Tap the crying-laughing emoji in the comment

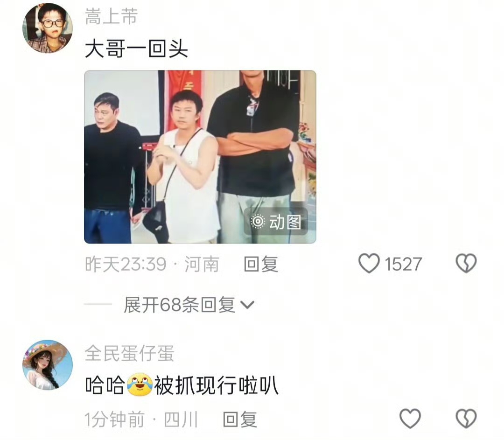click(140, 385)
